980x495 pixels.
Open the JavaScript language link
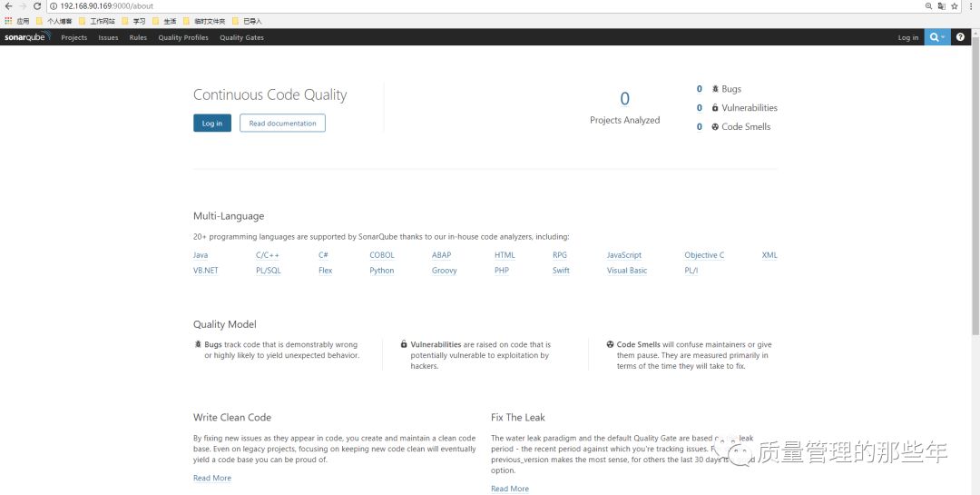click(x=624, y=255)
